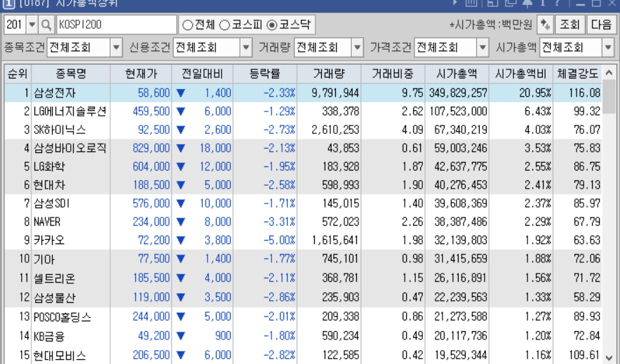Image resolution: width=620 pixels, height=364 pixels.
Task: Click the 체결강도 column header
Action: pos(578,74)
